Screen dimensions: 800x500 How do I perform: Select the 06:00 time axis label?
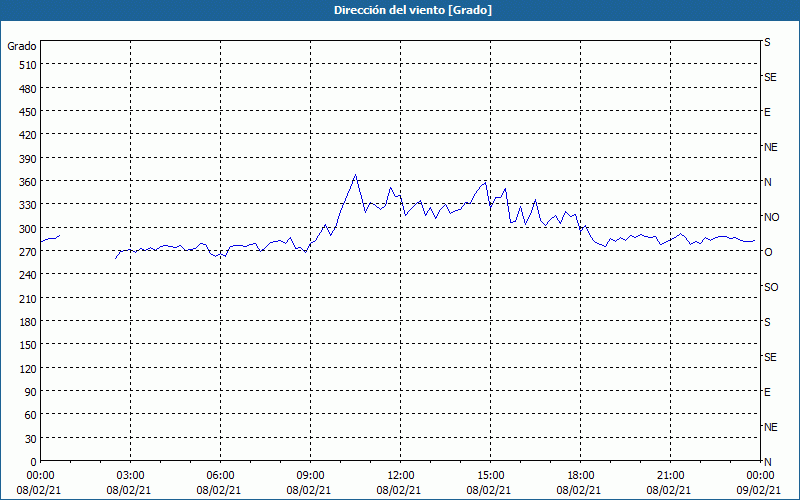(220, 476)
